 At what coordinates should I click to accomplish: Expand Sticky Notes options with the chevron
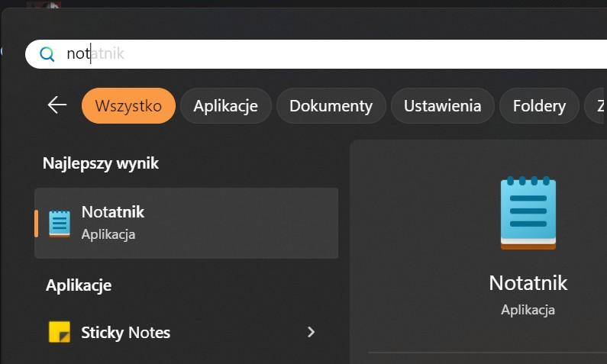point(311,332)
